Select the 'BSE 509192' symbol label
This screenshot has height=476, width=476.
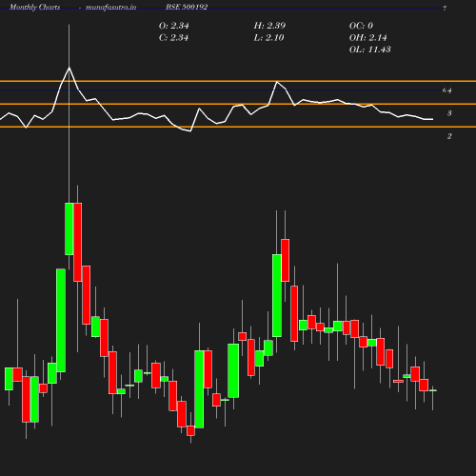tap(187, 8)
